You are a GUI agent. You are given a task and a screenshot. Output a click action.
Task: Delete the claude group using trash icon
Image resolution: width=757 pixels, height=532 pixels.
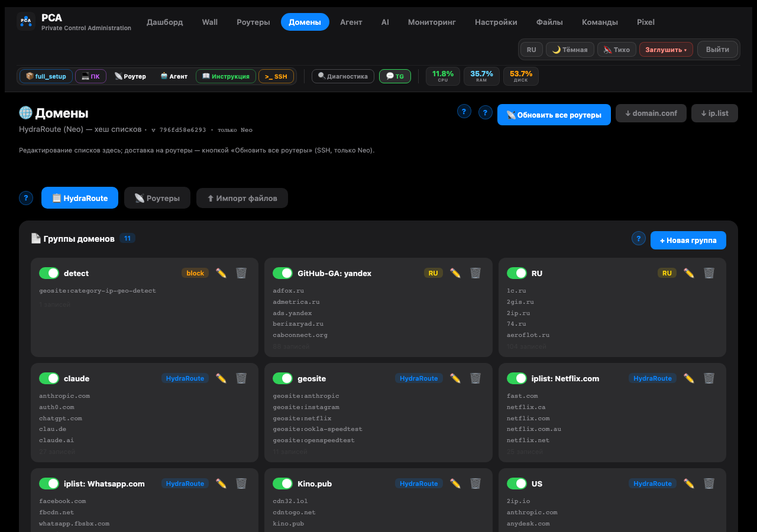[x=241, y=378]
